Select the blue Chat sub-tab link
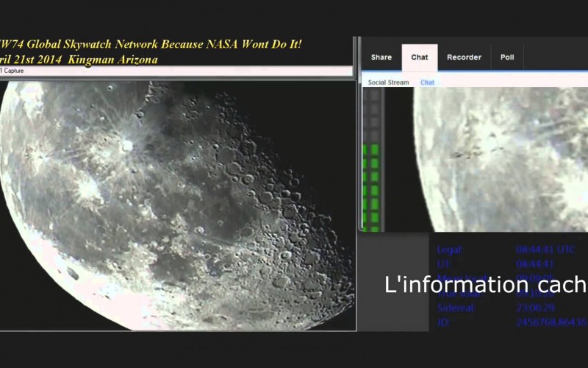This screenshot has width=588, height=368. pos(427,82)
